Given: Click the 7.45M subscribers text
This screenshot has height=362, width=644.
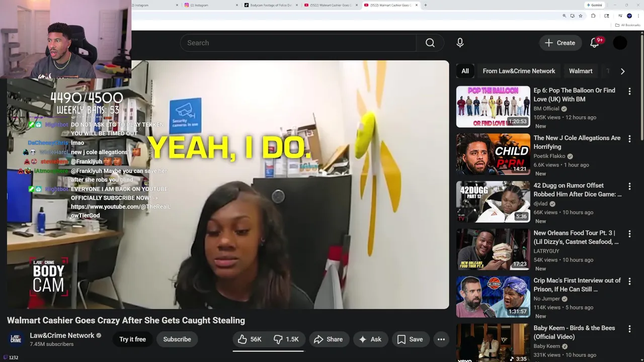Looking at the screenshot, I should tap(51, 344).
